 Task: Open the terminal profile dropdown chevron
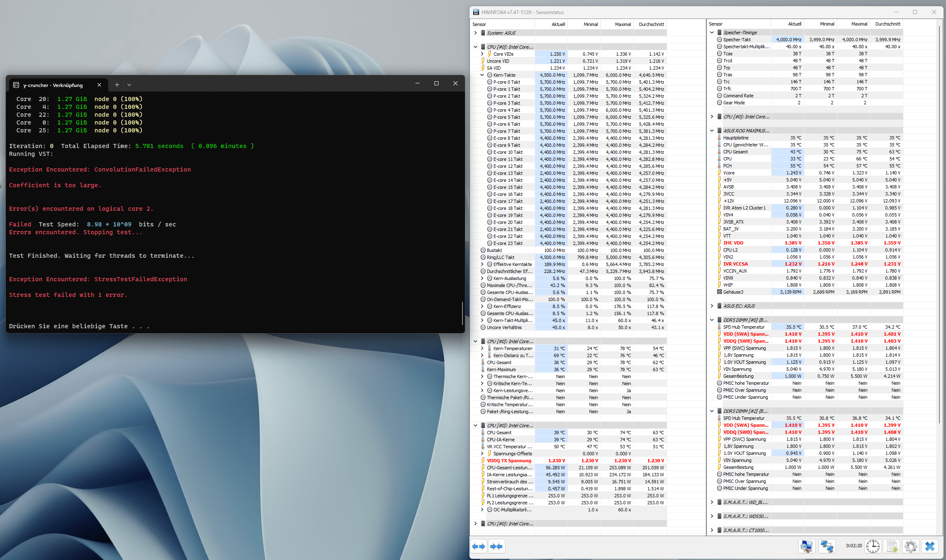129,85
